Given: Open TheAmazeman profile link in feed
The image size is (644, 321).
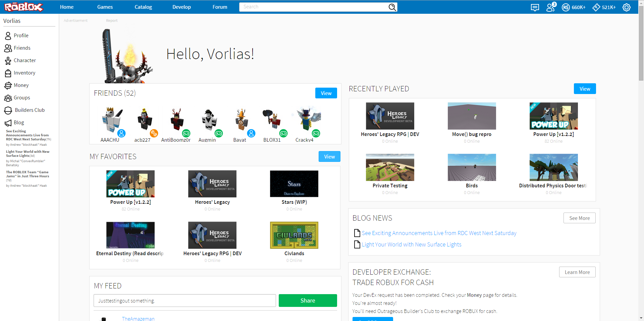Looking at the screenshot, I should tap(138, 318).
